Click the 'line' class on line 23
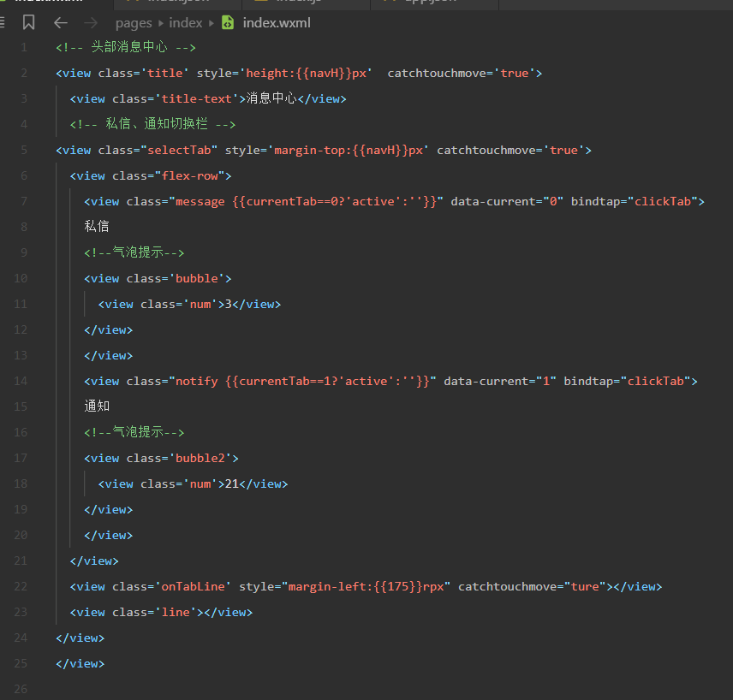This screenshot has height=700, width=733. coord(176,612)
